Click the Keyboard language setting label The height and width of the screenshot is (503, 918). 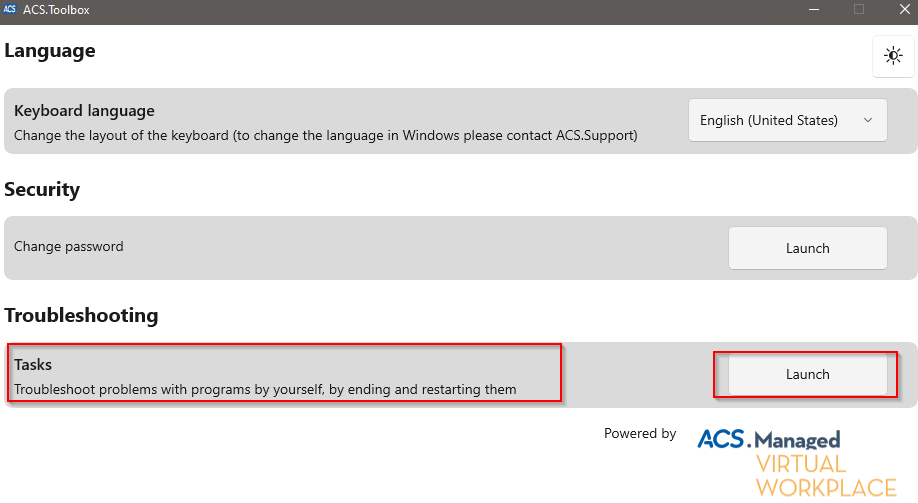(x=84, y=110)
